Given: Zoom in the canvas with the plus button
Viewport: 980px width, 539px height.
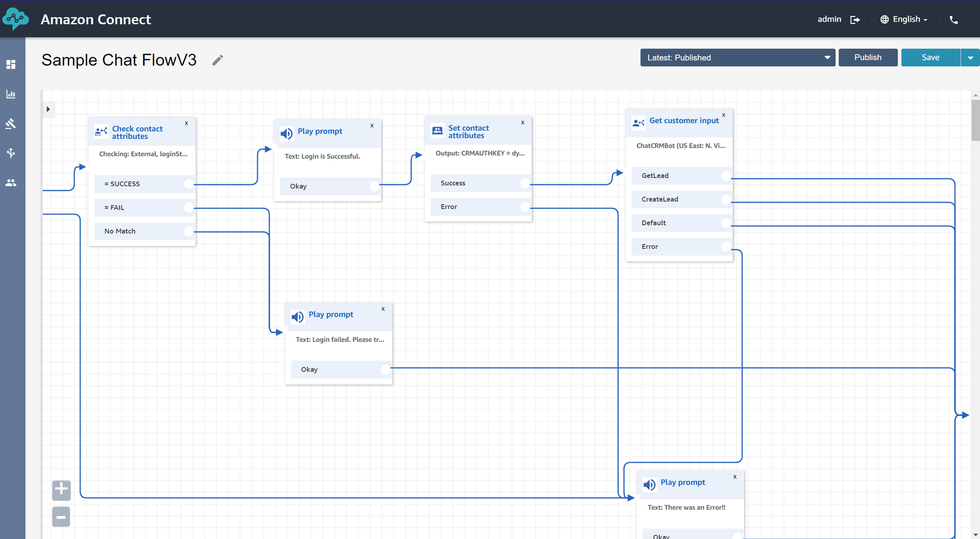Looking at the screenshot, I should coord(61,490).
